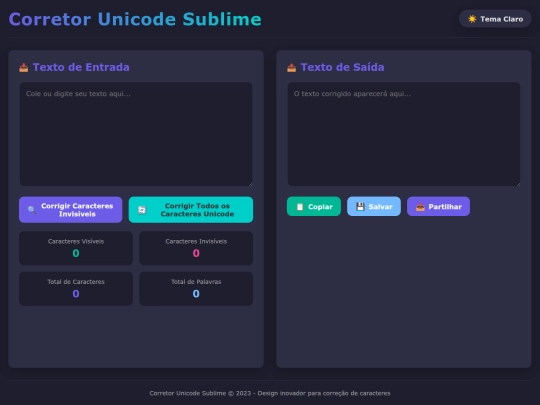Focus the input text area
Screen dimensions: 540x405
136,134
